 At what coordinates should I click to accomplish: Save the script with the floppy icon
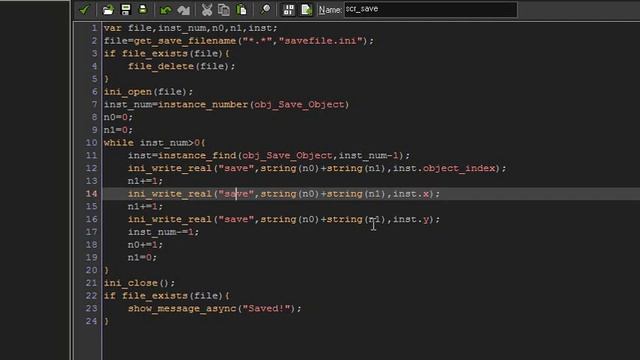click(126, 9)
